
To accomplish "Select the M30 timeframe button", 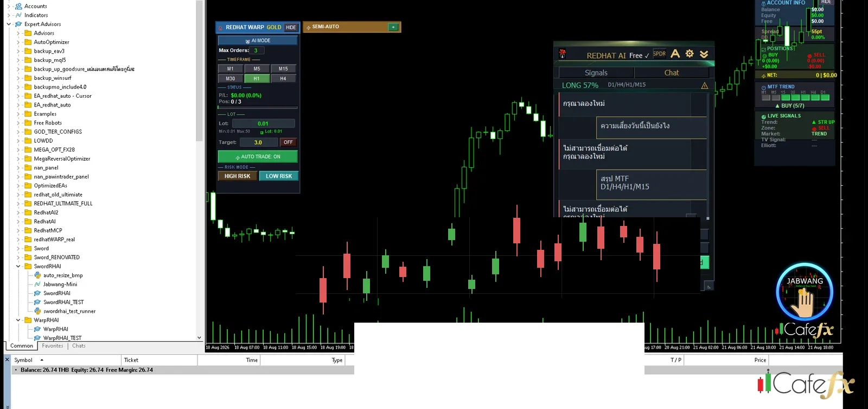I will click(231, 79).
